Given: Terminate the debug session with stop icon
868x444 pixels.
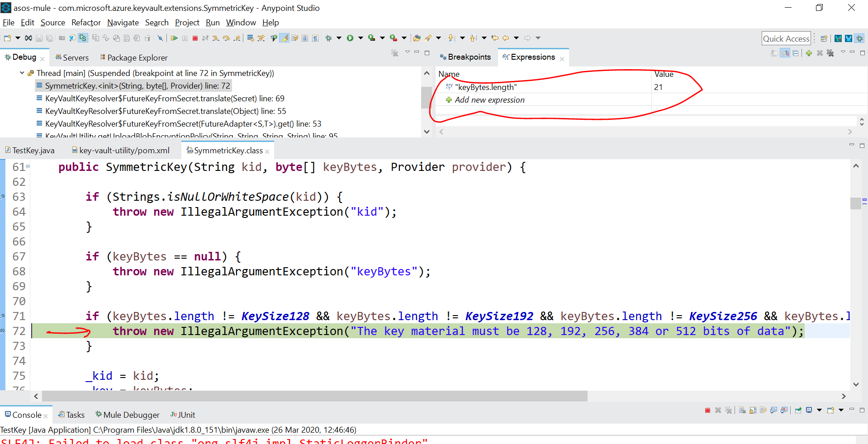Looking at the screenshot, I should point(195,38).
